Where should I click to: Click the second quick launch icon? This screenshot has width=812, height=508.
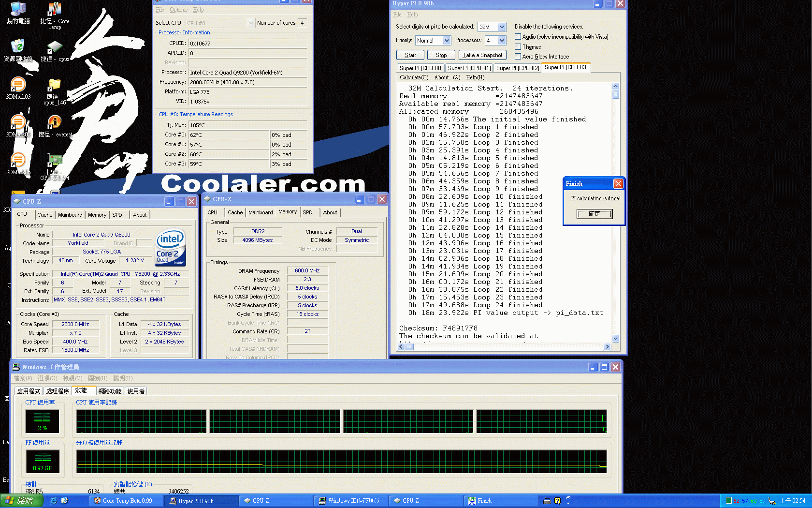click(64, 501)
